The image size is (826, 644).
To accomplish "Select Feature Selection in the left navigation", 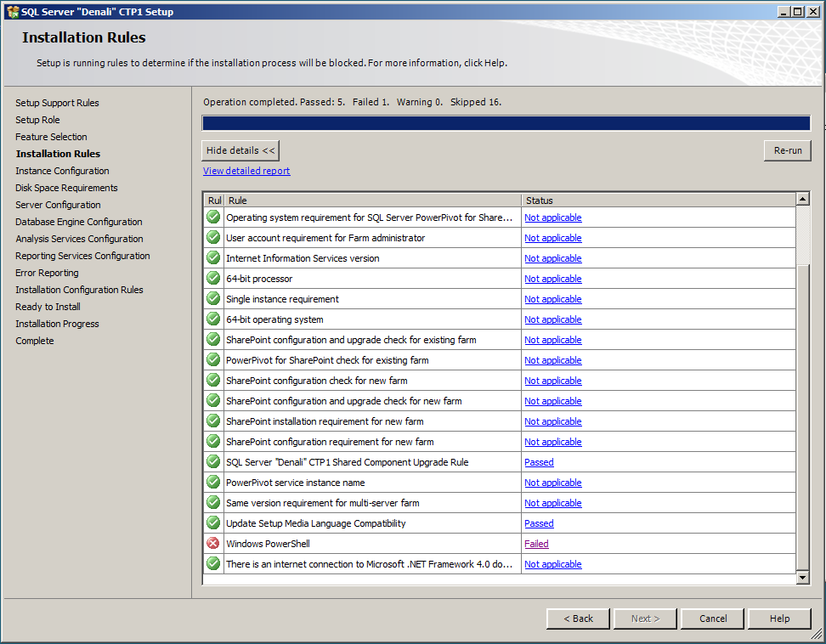I will [x=51, y=136].
